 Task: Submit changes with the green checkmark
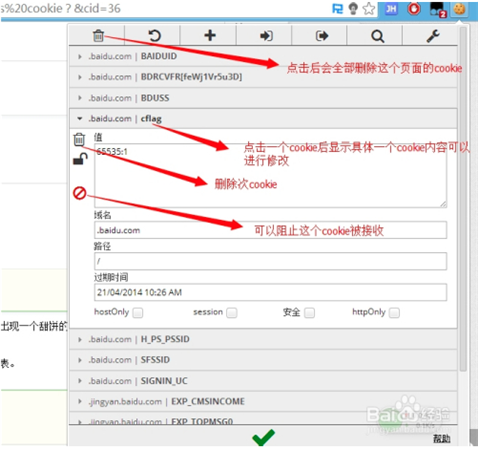tap(263, 437)
